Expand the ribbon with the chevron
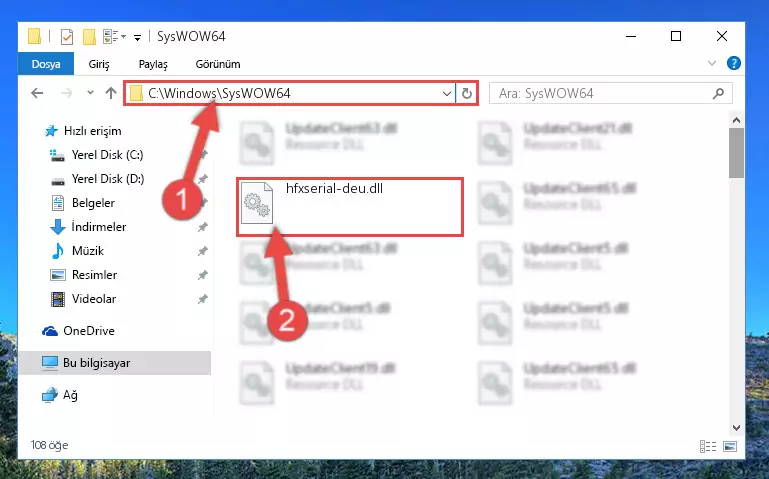The height and width of the screenshot is (479, 769). (x=712, y=63)
